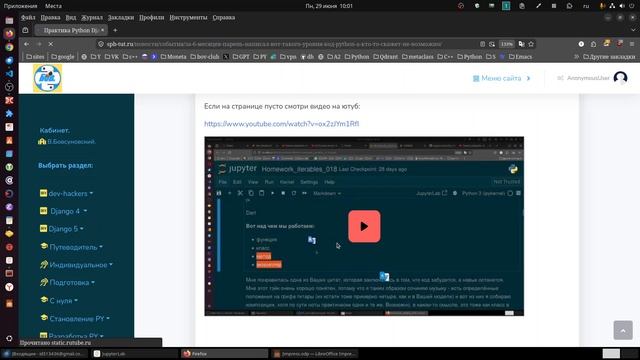This screenshot has height=360, width=640.
Task: Open the google bookmarks folder
Action: click(x=63, y=57)
